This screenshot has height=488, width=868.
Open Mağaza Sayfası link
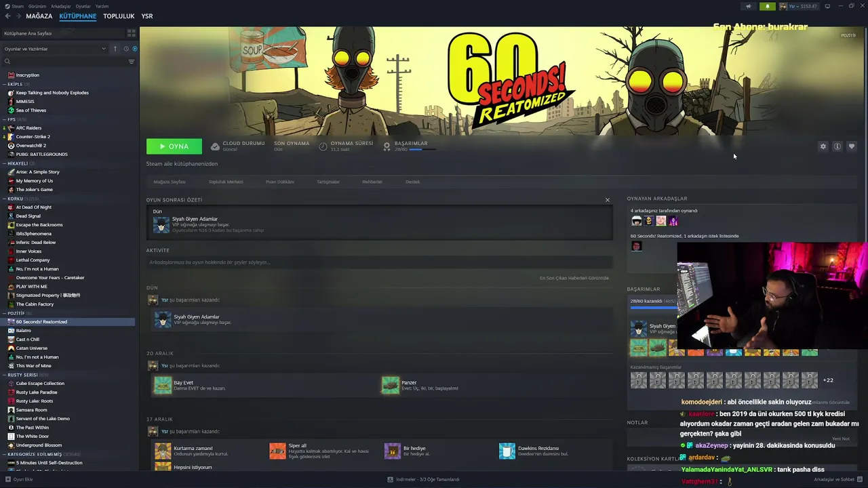pyautogui.click(x=170, y=182)
